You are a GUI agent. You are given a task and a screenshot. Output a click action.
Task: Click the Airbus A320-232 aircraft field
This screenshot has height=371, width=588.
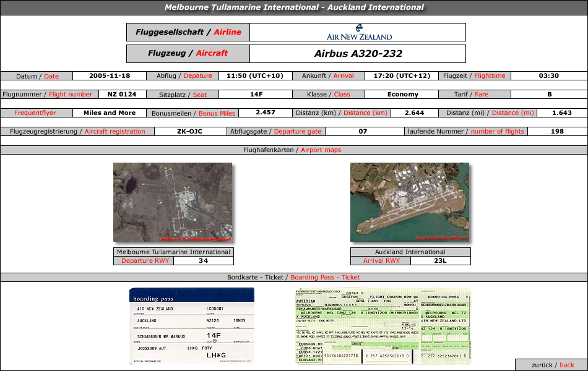tap(358, 54)
